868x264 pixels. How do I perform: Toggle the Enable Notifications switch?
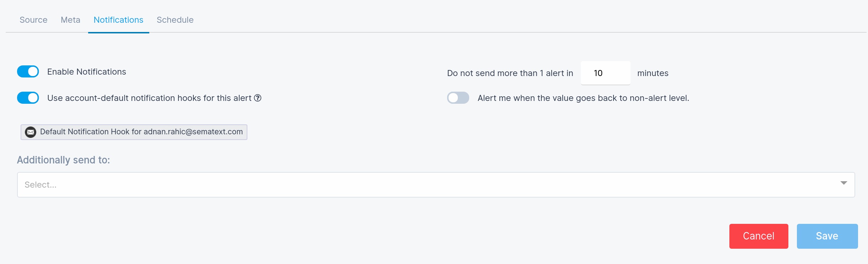tap(28, 71)
